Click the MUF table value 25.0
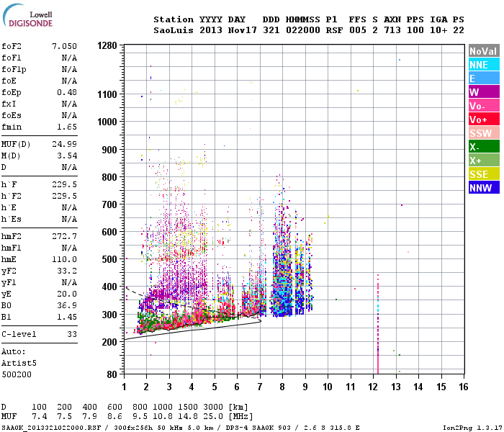 coord(213,416)
